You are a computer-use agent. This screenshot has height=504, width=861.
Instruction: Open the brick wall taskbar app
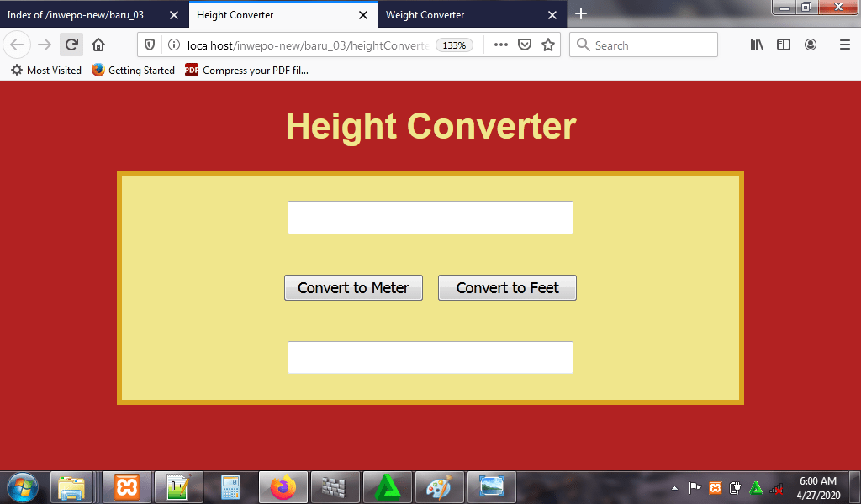coord(335,487)
